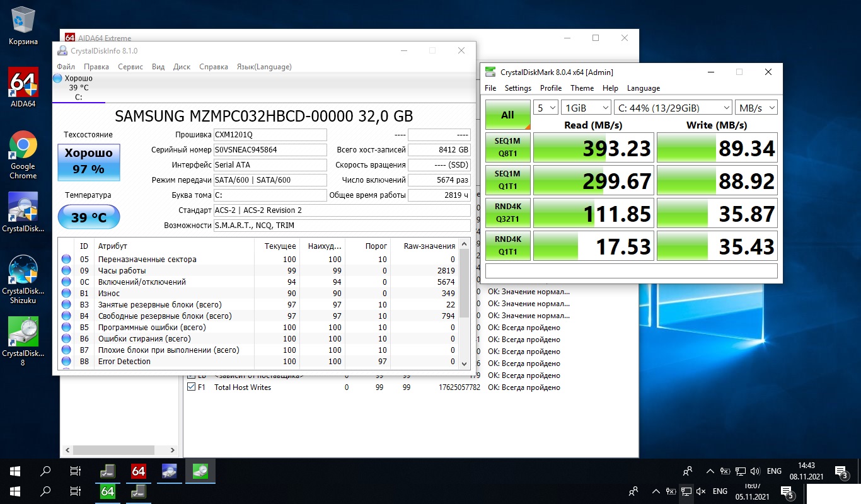Click the 39 °C temperature button

pyautogui.click(x=89, y=217)
